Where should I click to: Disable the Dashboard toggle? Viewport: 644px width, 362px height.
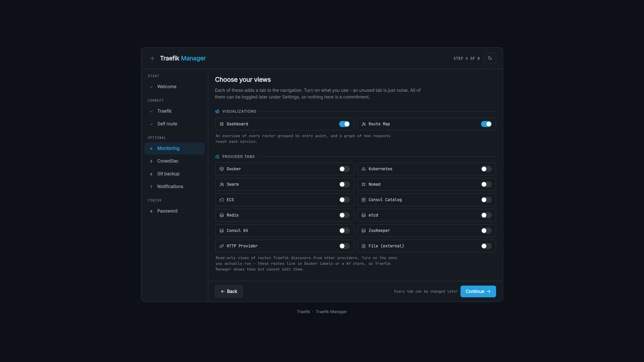click(344, 124)
